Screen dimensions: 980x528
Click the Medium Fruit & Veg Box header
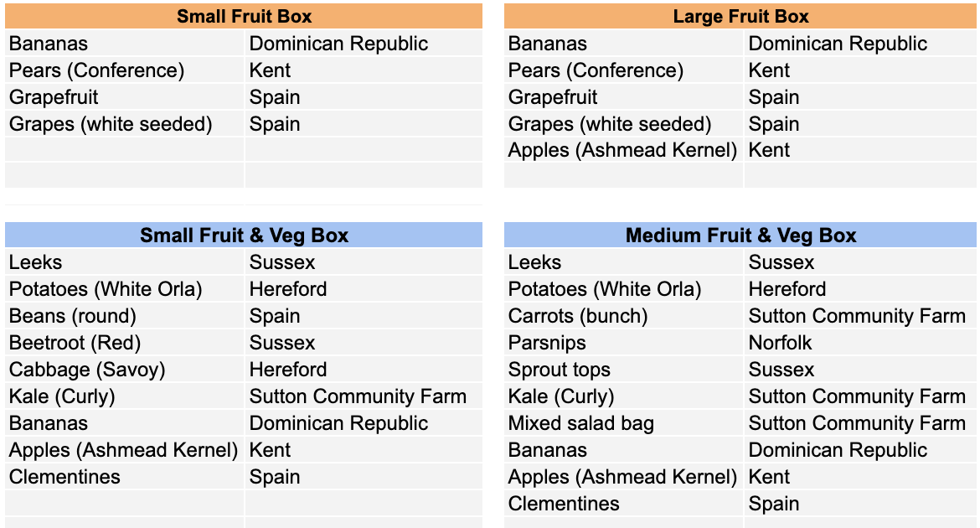coord(740,236)
